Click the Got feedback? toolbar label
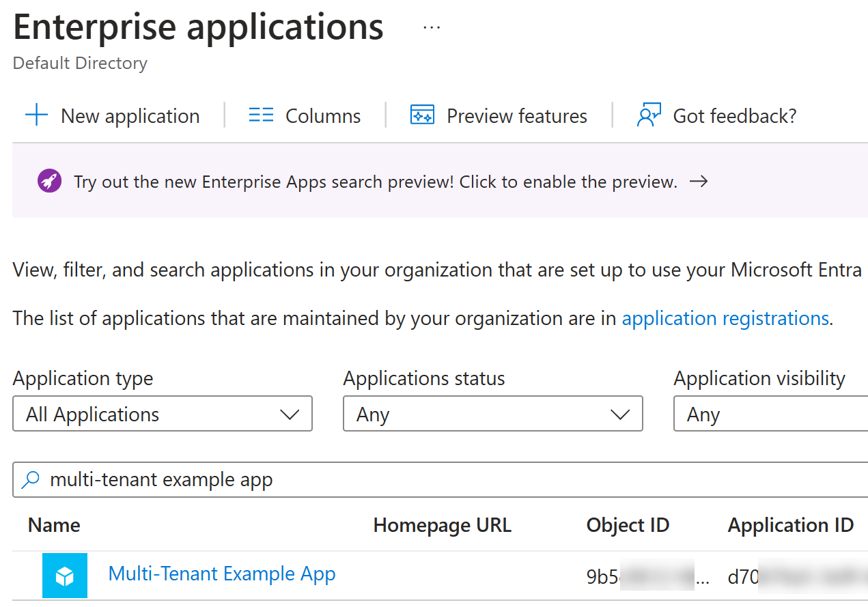 tap(735, 116)
